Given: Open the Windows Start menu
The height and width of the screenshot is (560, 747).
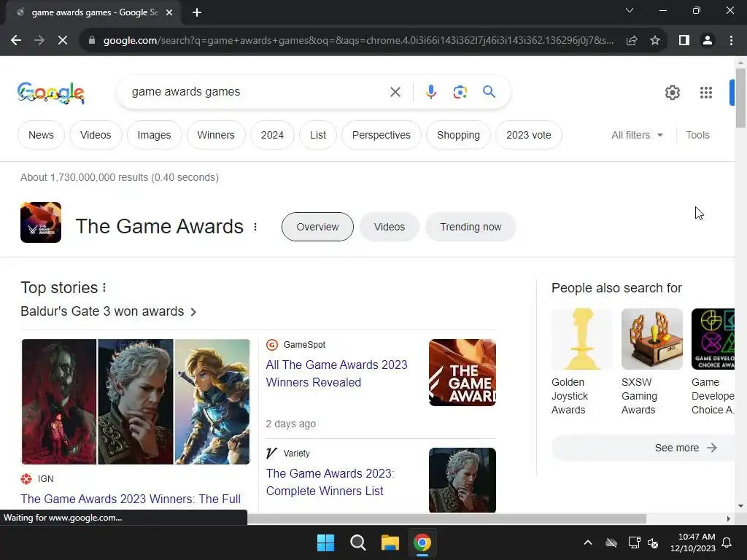Looking at the screenshot, I should point(326,542).
